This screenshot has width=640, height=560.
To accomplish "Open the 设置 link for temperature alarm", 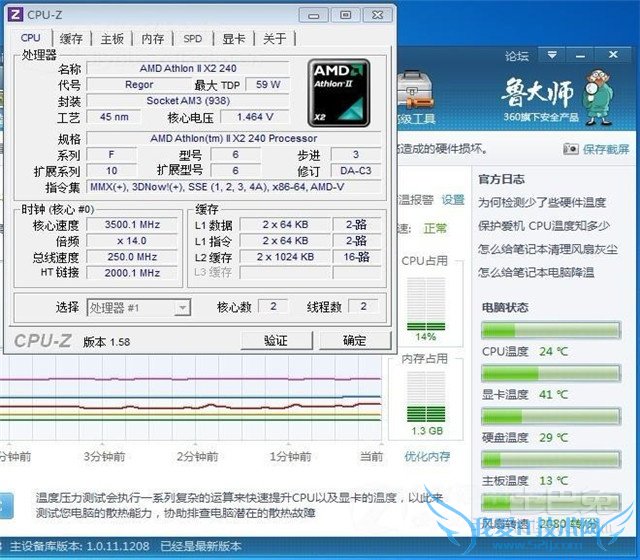I will [x=453, y=200].
